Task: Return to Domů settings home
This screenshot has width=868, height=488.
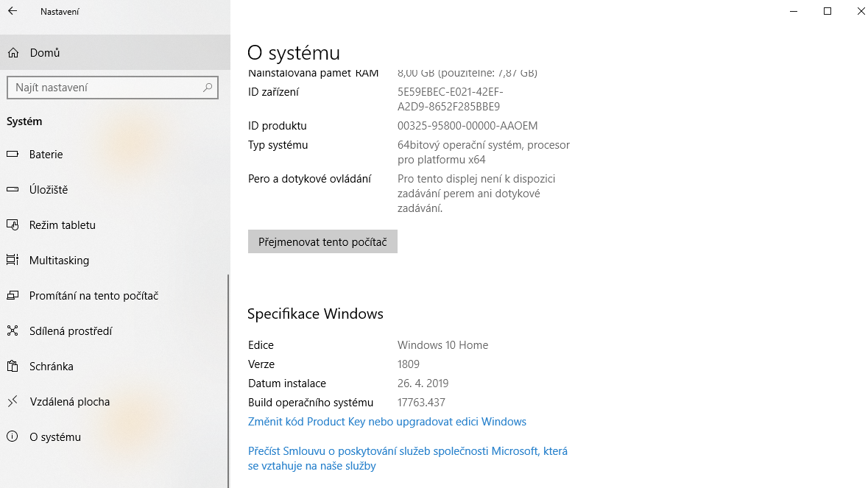Action: click(x=115, y=52)
